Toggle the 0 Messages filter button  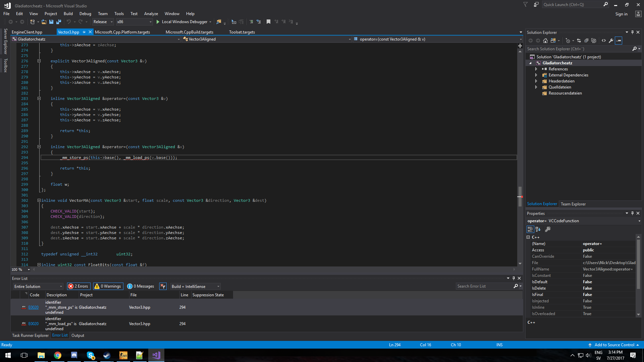[141, 286]
